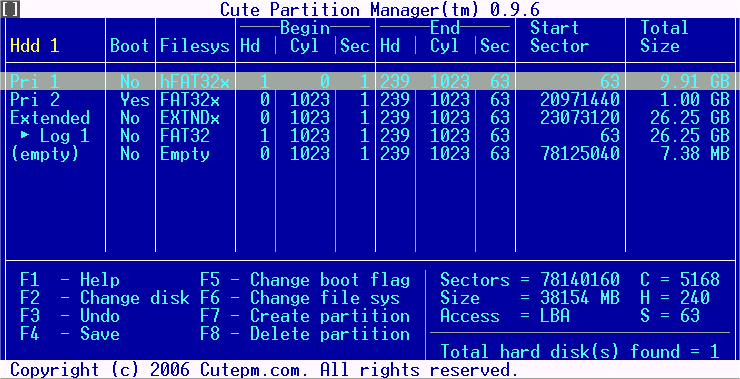Select the Extended partition row
The height and width of the screenshot is (379, 740).
click(370, 118)
